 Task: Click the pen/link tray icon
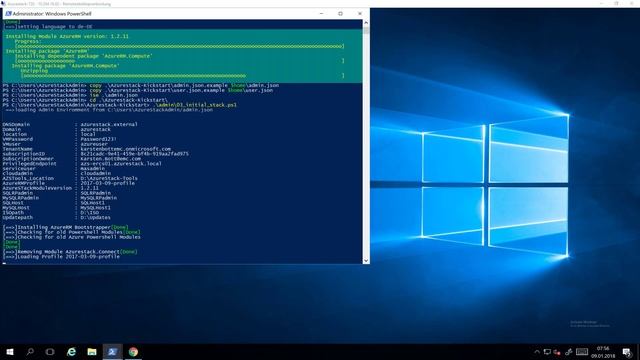pos(568,352)
